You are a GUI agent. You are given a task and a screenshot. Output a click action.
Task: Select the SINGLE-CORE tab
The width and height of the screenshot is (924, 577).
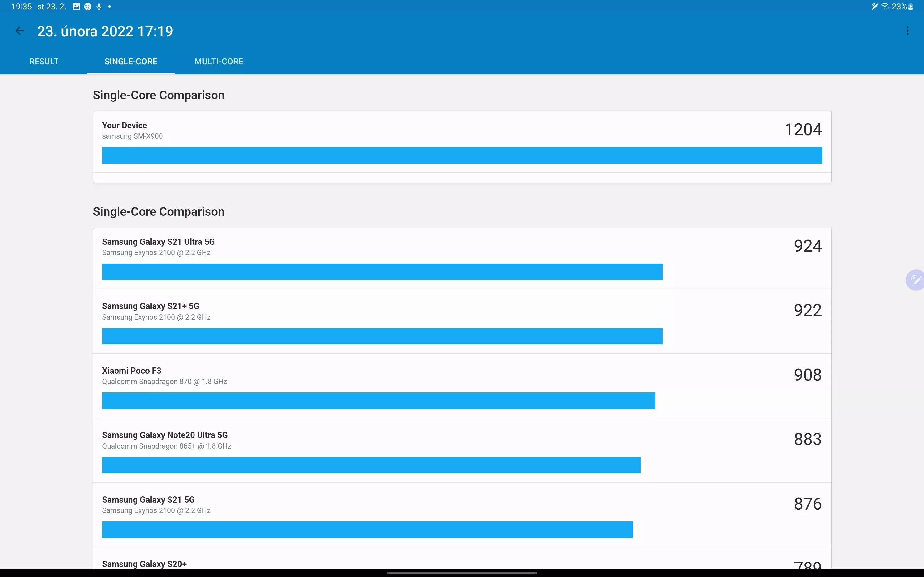(131, 62)
